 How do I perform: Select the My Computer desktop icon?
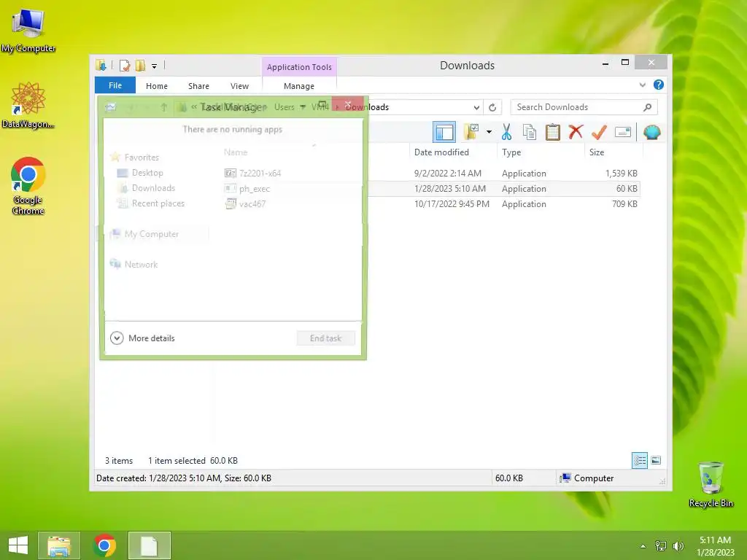click(x=28, y=31)
